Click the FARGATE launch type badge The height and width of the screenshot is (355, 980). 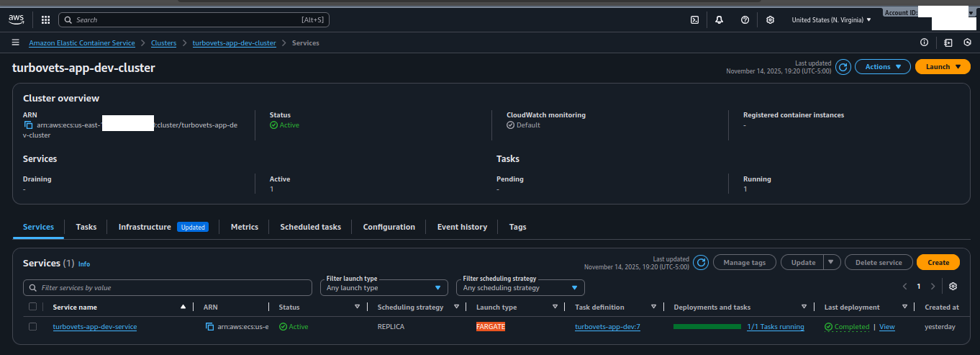(491, 327)
